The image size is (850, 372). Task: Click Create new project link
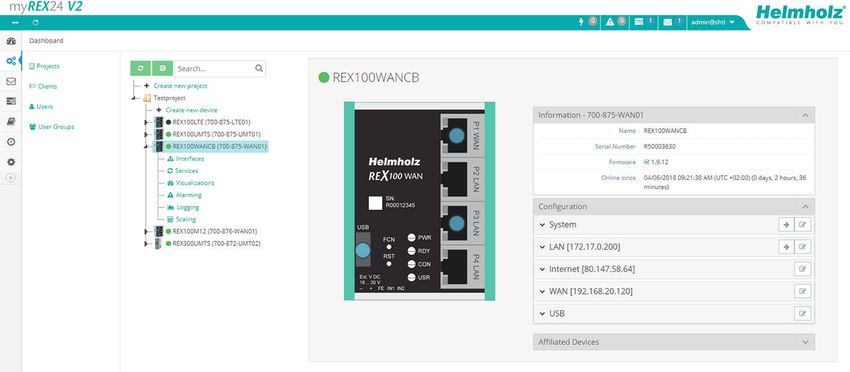tap(180, 86)
